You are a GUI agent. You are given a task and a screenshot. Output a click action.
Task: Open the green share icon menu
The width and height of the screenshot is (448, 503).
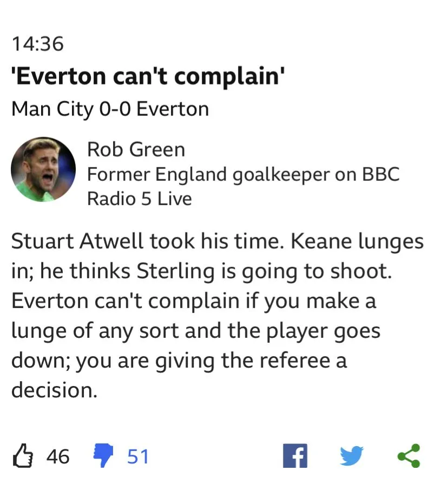click(x=409, y=455)
